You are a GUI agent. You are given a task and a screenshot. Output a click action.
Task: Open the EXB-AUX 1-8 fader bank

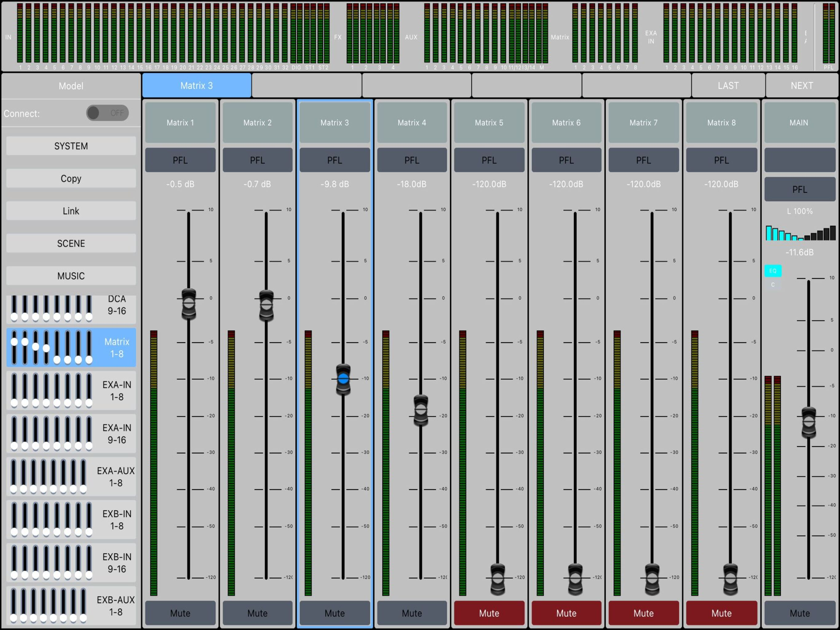point(71,606)
